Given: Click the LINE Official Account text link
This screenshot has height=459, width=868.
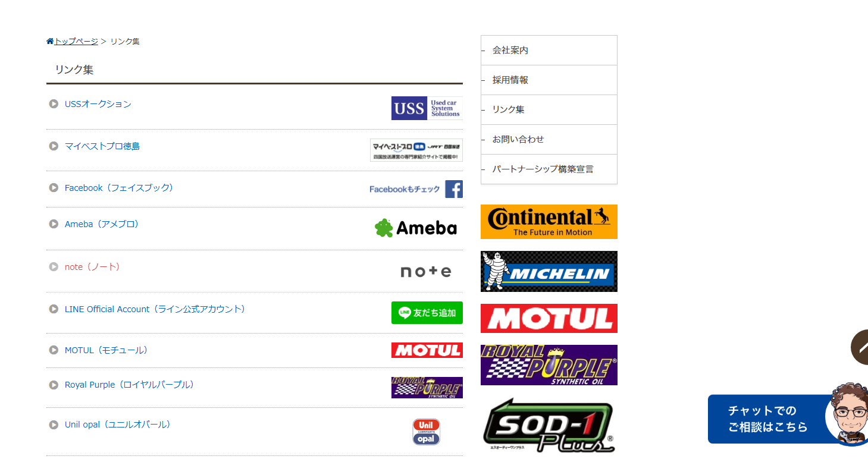Looking at the screenshot, I should (x=155, y=309).
